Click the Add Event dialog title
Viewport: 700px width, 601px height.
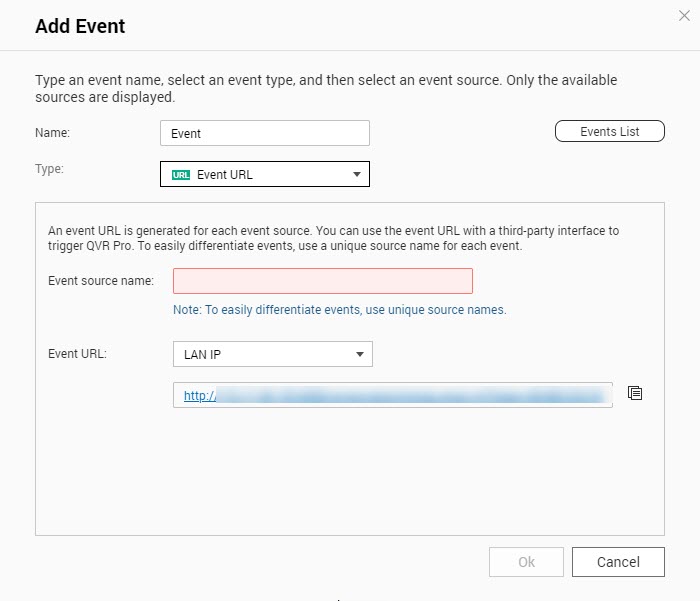(80, 27)
